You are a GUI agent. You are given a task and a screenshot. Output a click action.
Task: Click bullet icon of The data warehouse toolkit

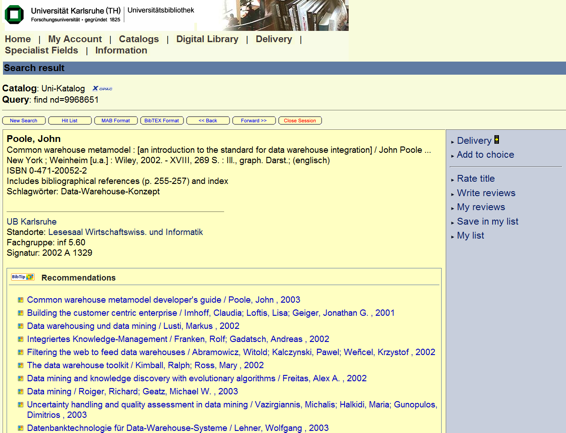point(21,365)
